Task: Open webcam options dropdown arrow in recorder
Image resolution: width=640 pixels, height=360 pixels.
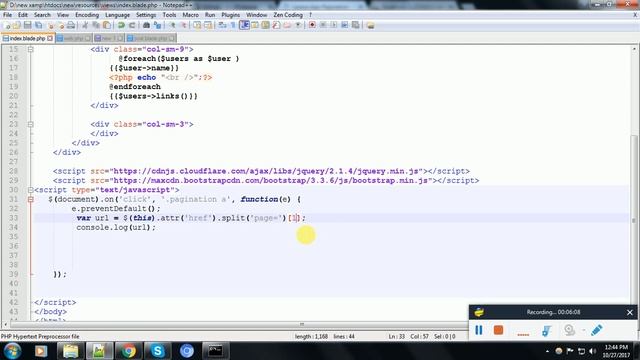Action: [x=584, y=330]
